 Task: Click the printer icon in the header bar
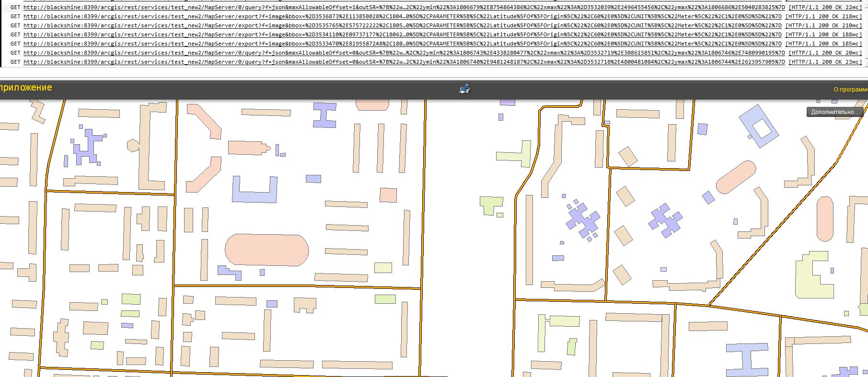tap(464, 89)
